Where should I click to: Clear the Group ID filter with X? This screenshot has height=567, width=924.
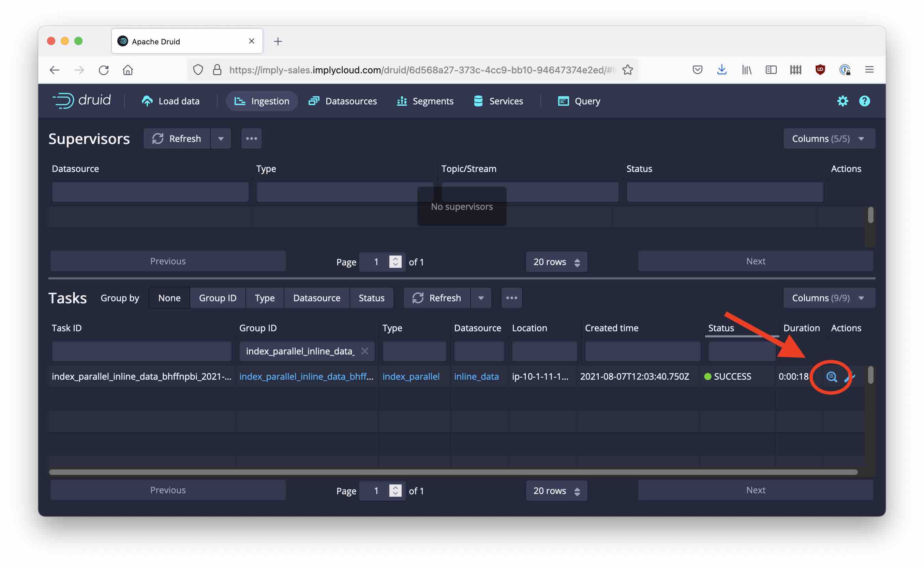364,351
